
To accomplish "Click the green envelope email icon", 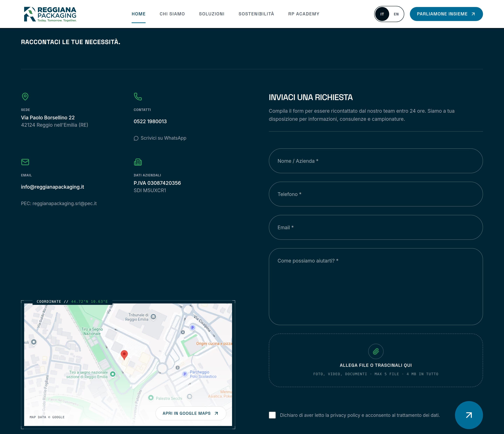I will 25,162.
